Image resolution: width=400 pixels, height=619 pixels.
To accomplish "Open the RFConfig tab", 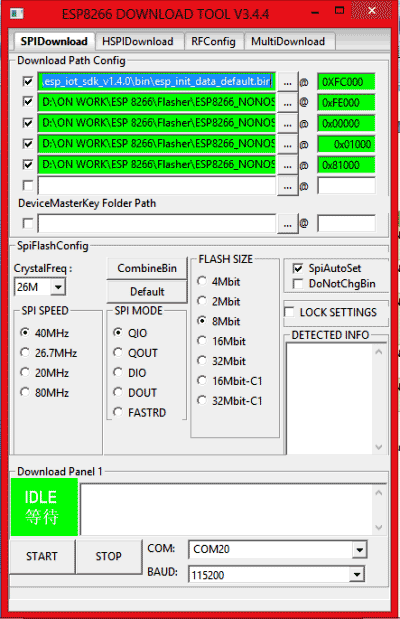I will [213, 41].
